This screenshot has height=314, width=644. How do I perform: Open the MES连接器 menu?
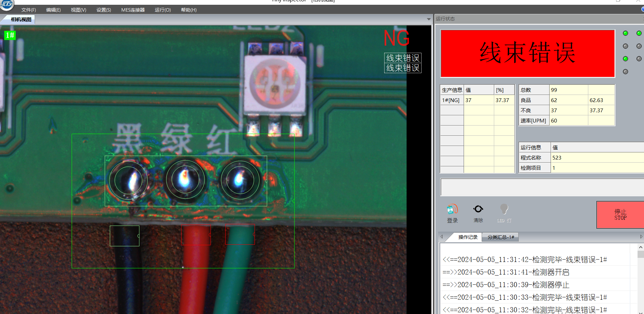(133, 10)
